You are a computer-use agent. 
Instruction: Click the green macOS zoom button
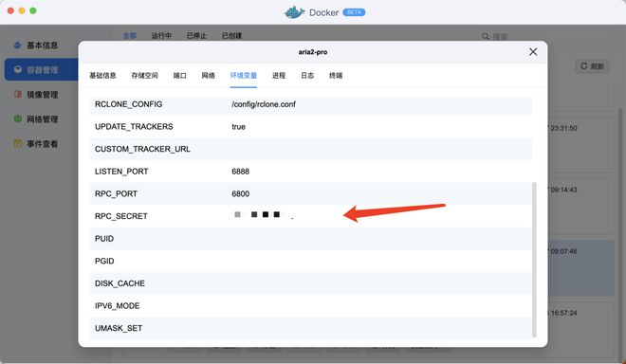click(x=33, y=10)
